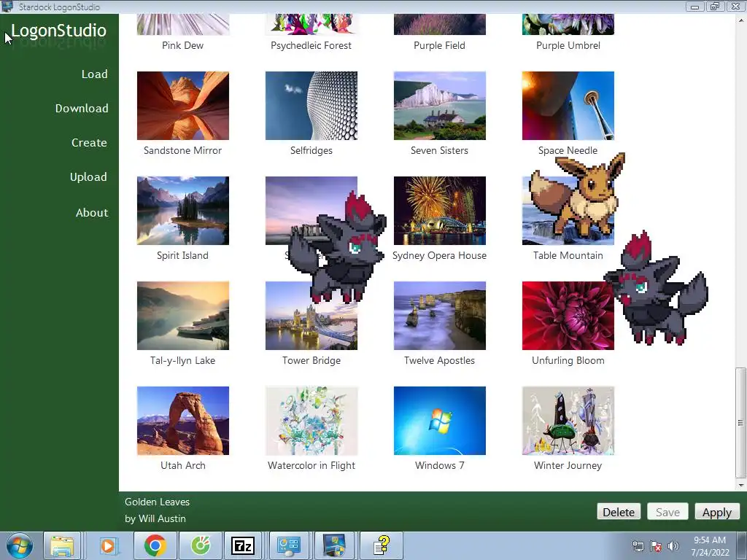Viewport: 747px width, 560px height.
Task: Click the vertical scrollbar thumb
Action: 740,422
